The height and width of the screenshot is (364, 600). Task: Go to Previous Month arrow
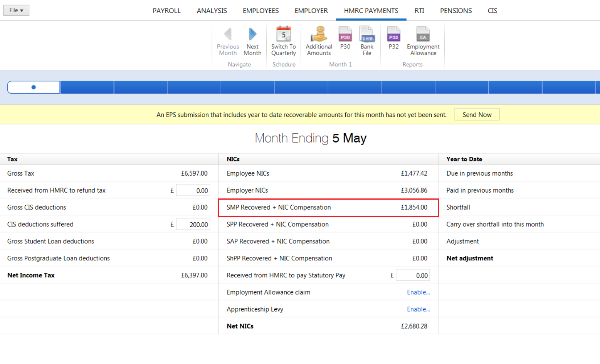228,34
